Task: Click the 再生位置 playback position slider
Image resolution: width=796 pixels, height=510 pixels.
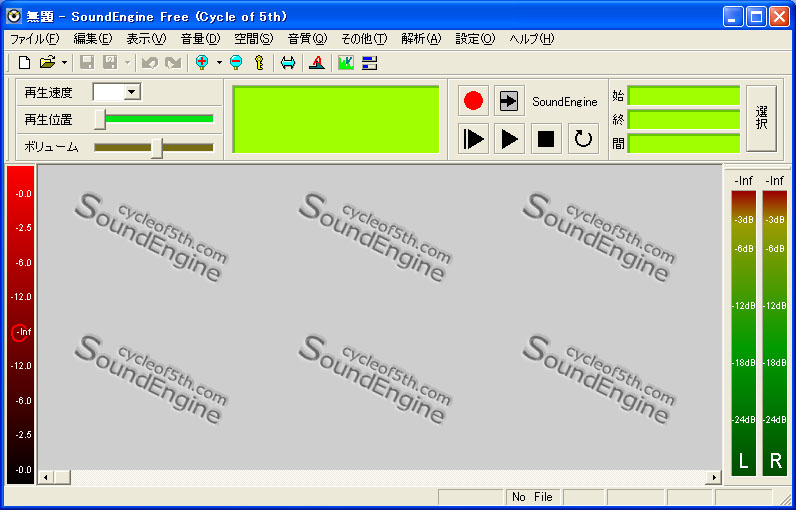Action: [154, 119]
